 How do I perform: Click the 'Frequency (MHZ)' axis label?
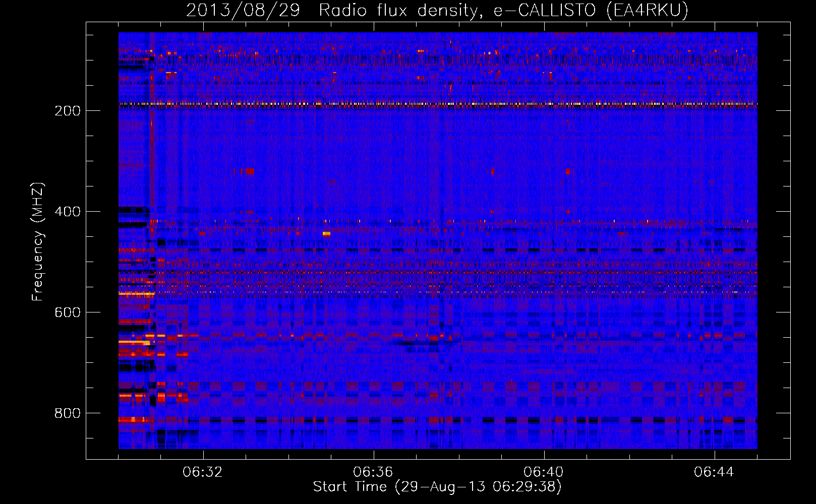pos(38,242)
